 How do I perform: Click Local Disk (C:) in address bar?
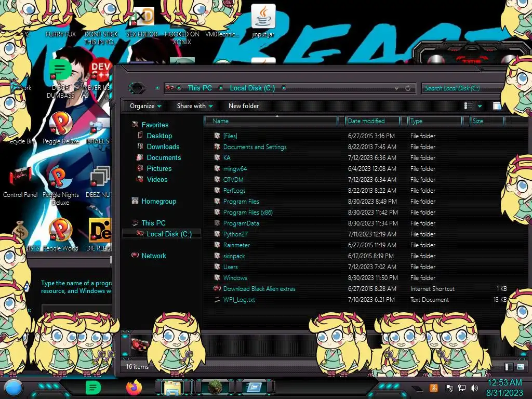point(252,88)
